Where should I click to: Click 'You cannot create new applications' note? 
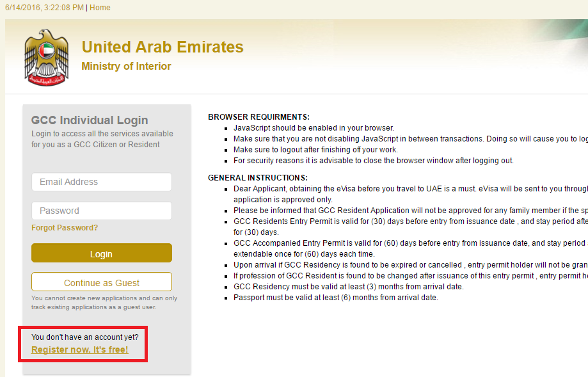point(104,302)
